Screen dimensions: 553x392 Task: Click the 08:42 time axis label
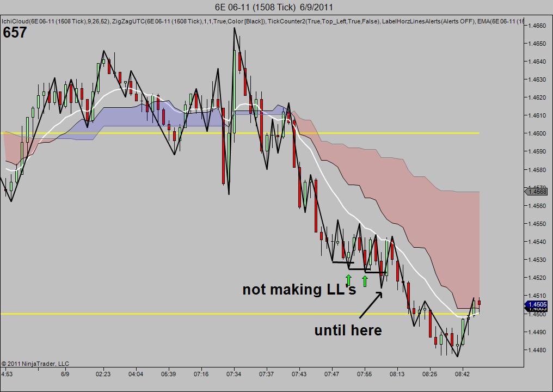point(462,374)
